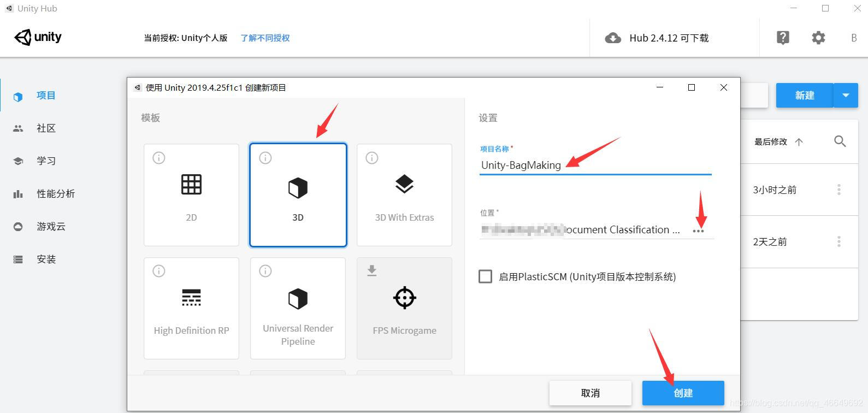The width and height of the screenshot is (868, 413).
Task: Select the 3D template card
Action: (298, 195)
